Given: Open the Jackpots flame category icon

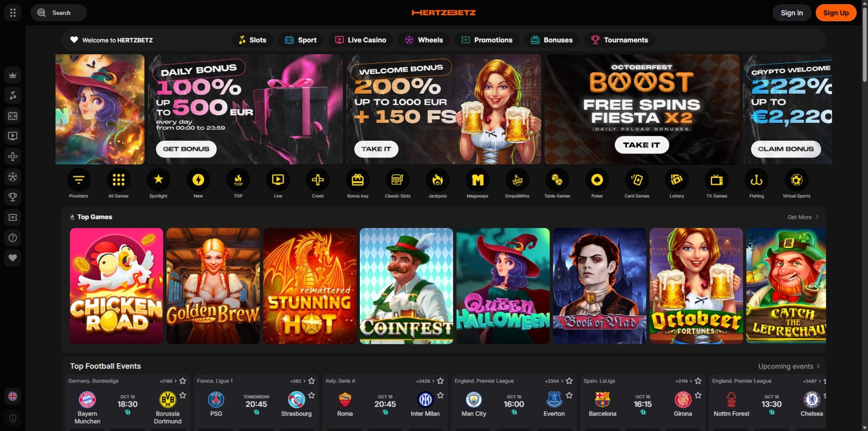Looking at the screenshot, I should 438,180.
